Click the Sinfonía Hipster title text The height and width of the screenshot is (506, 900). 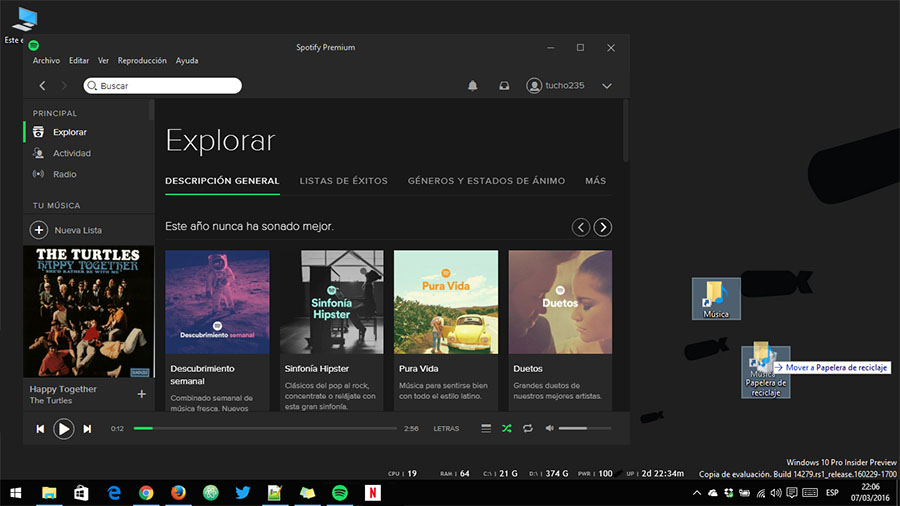click(x=317, y=368)
